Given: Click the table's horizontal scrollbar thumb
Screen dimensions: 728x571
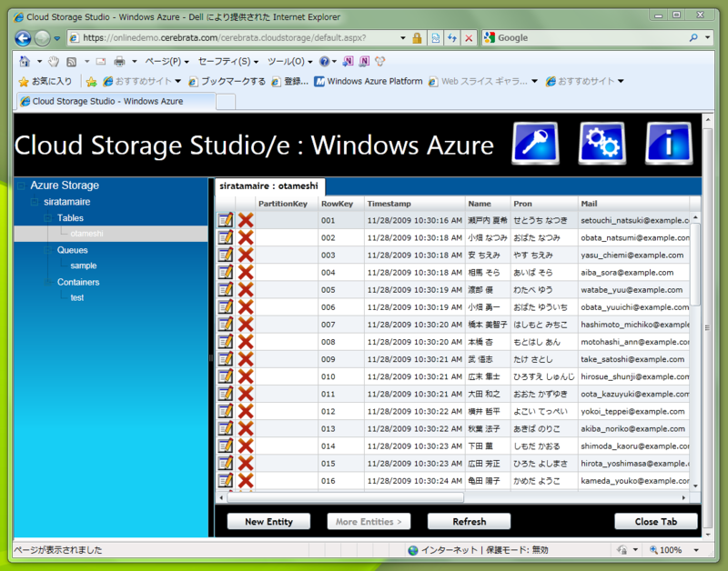Looking at the screenshot, I should 345,497.
